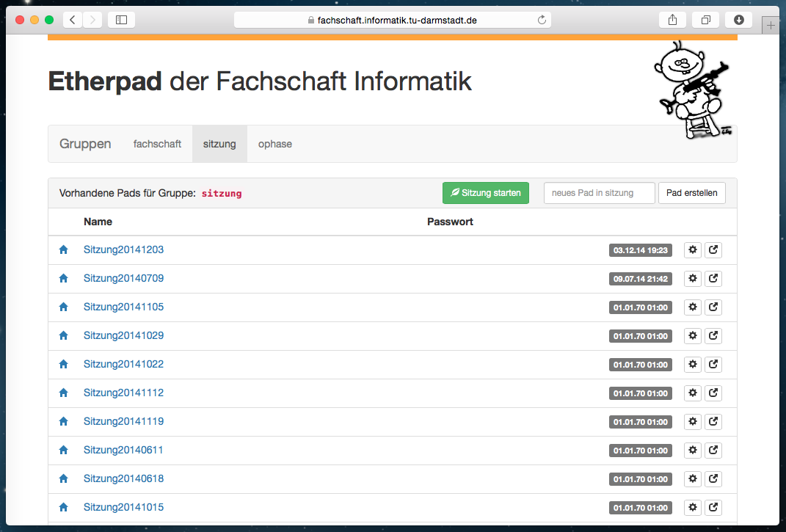
Task: Click external link icon for Sitzung20141112
Action: [x=713, y=393]
